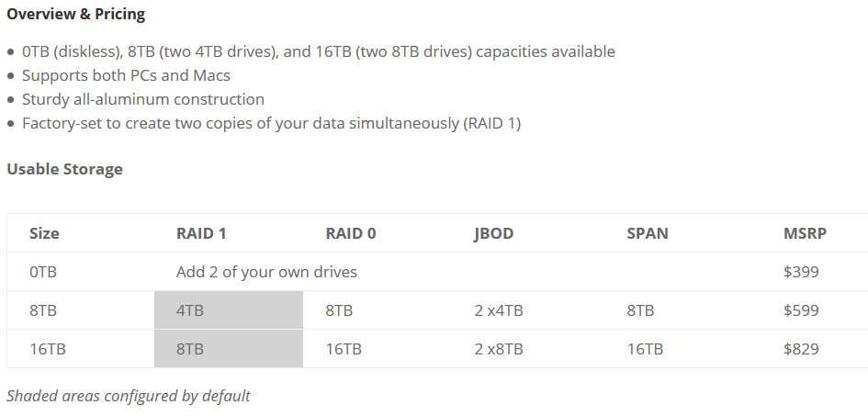Click the SPAN column header

click(x=648, y=233)
